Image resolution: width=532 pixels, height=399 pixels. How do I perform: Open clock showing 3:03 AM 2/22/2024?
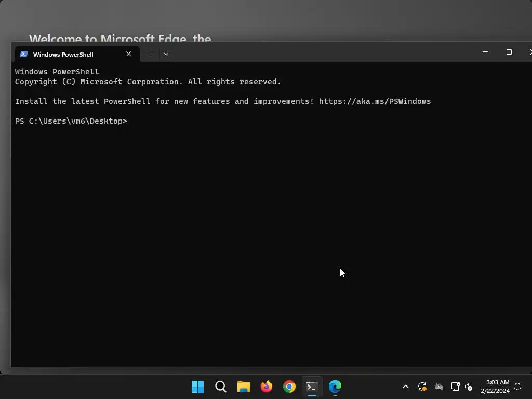click(495, 387)
